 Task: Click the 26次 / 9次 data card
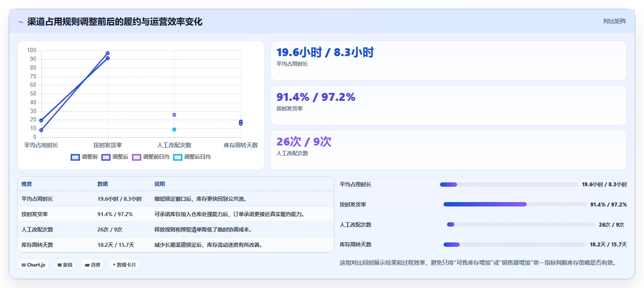coord(448,150)
